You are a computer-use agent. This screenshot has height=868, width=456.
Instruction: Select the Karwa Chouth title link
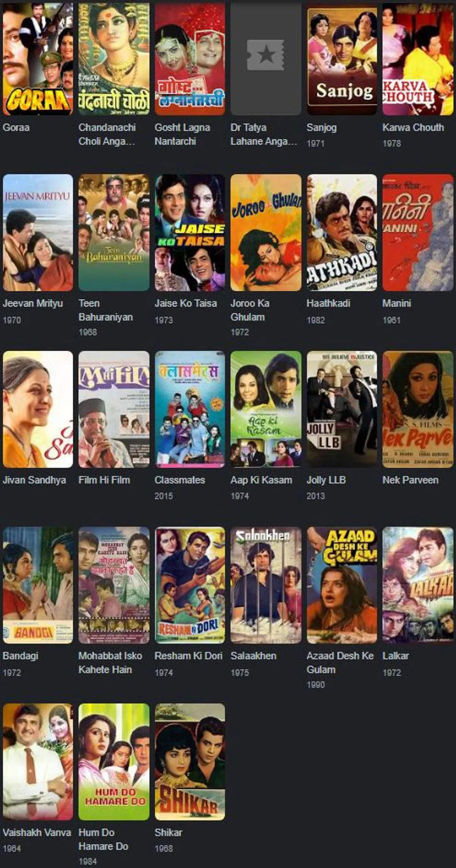tap(413, 127)
